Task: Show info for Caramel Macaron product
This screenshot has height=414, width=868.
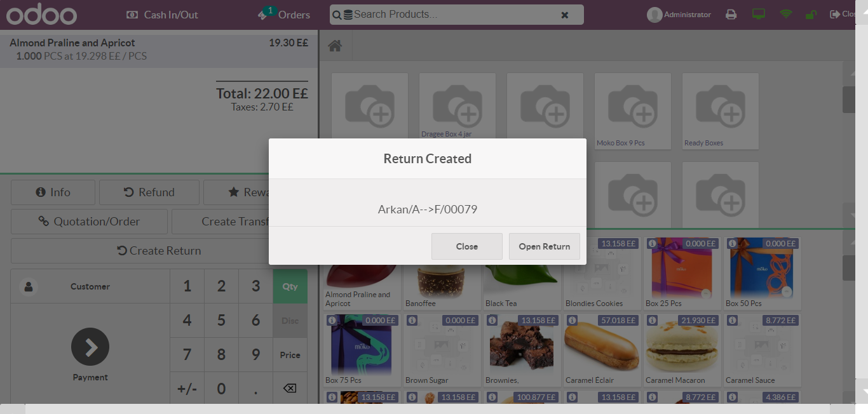Action: point(652,321)
